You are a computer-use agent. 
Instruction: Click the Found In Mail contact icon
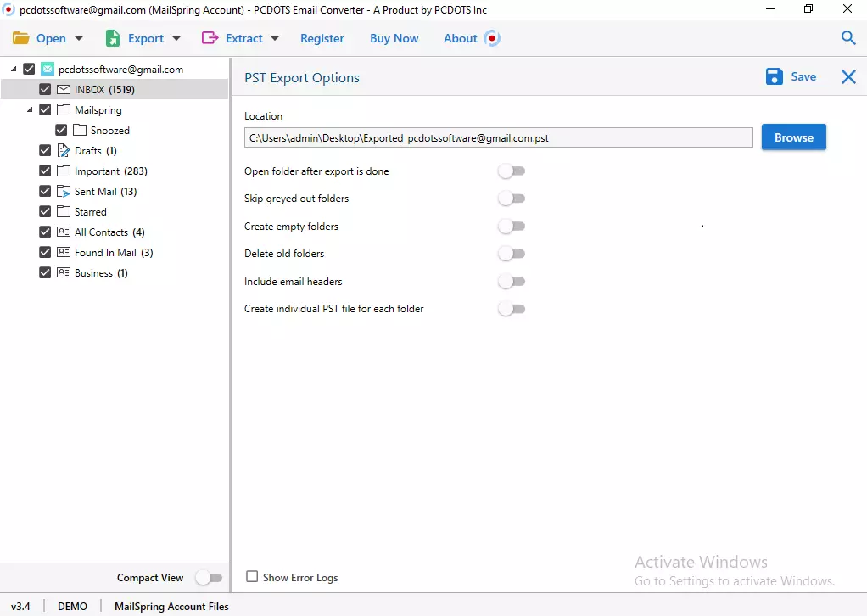click(x=64, y=252)
